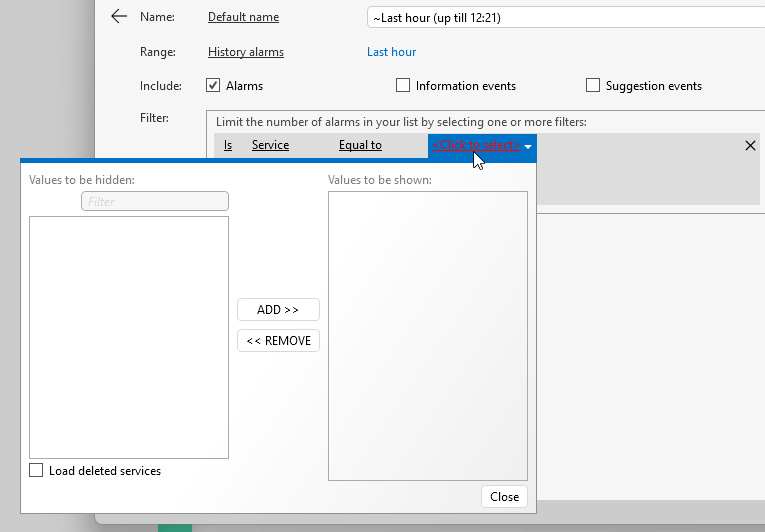Open the 'Service' filter field selector
The image size is (765, 532).
click(x=270, y=146)
